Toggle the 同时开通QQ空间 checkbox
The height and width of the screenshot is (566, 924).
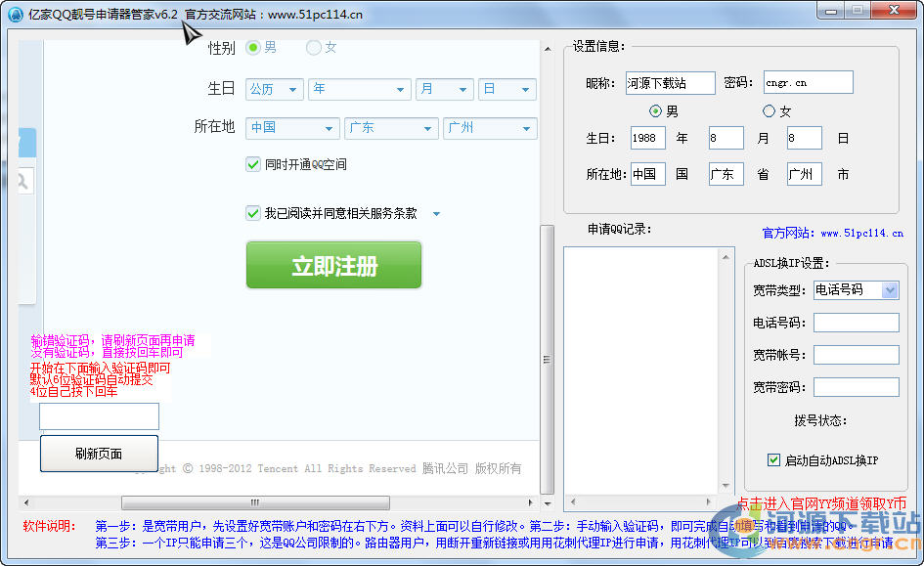tap(253, 164)
